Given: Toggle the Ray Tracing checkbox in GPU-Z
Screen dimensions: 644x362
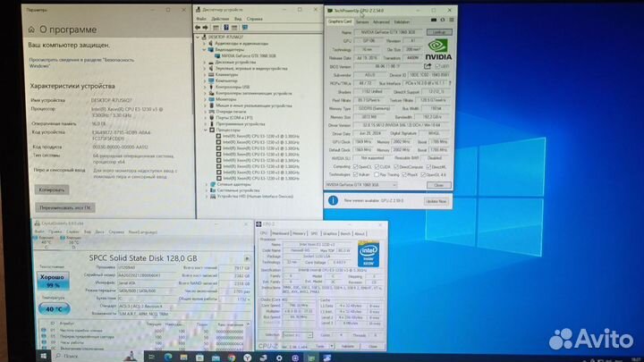Looking at the screenshot, I should pos(377,175).
